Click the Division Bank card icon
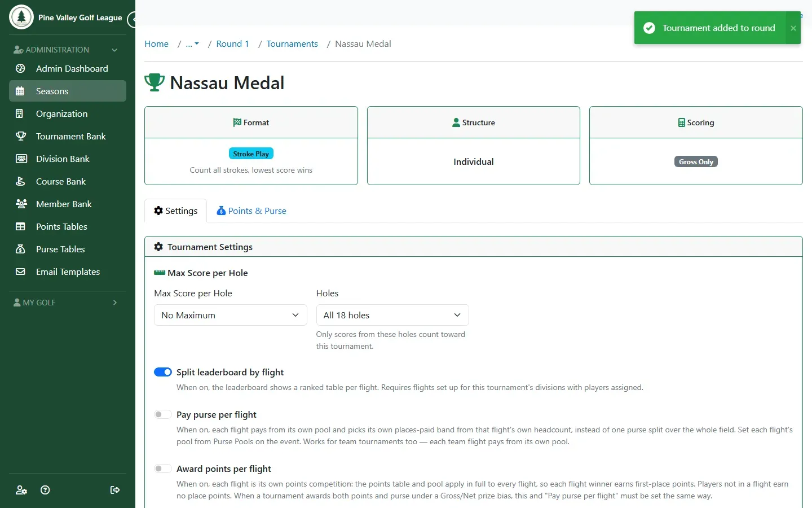 pos(21,159)
